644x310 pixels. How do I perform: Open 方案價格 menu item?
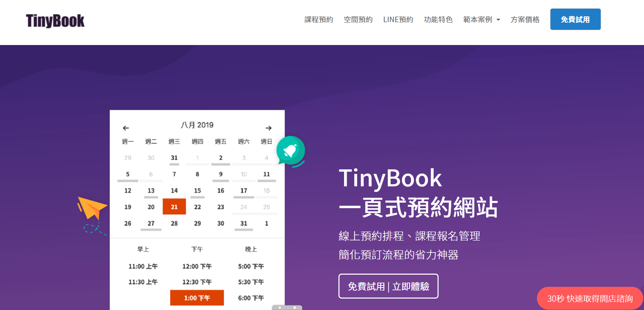pos(525,20)
